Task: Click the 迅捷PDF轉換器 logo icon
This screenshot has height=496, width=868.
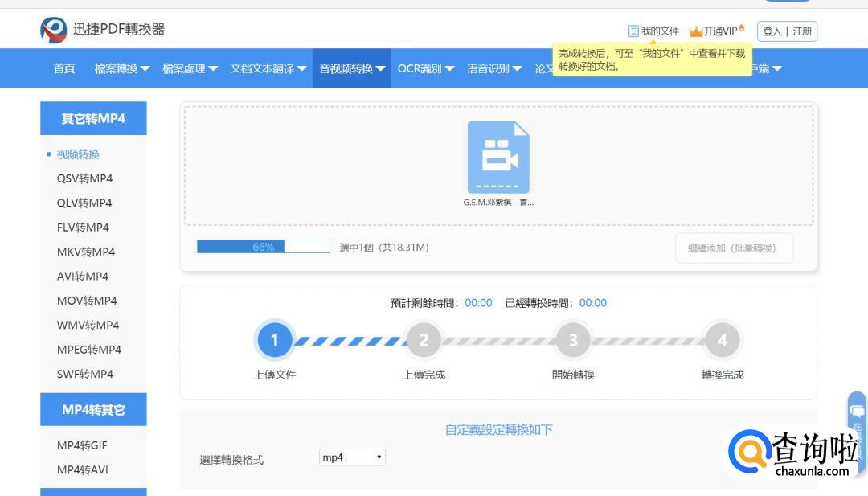Action: [x=53, y=29]
